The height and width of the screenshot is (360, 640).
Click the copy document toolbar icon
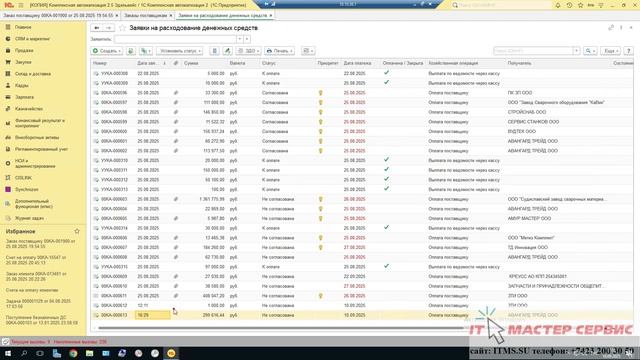[x=131, y=51]
